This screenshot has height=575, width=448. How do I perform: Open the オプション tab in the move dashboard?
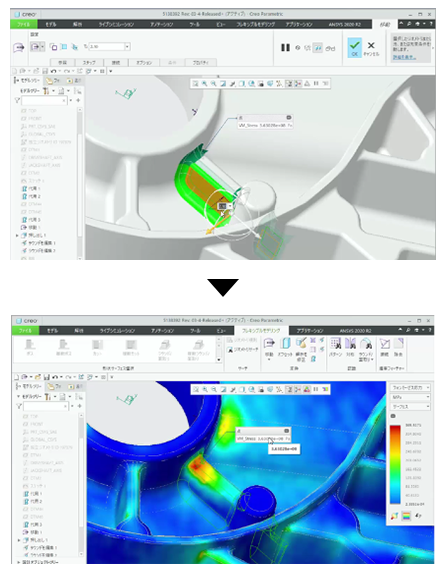(144, 63)
